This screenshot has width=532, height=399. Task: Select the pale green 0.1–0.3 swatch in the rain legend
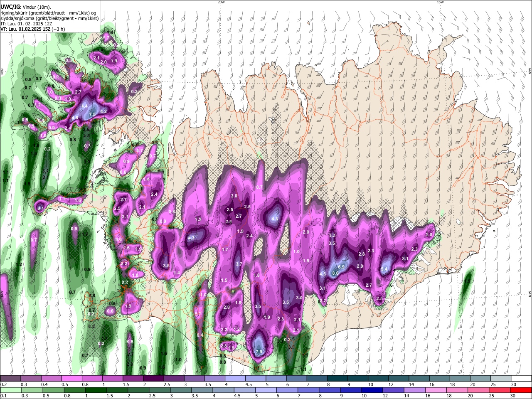tap(10, 390)
